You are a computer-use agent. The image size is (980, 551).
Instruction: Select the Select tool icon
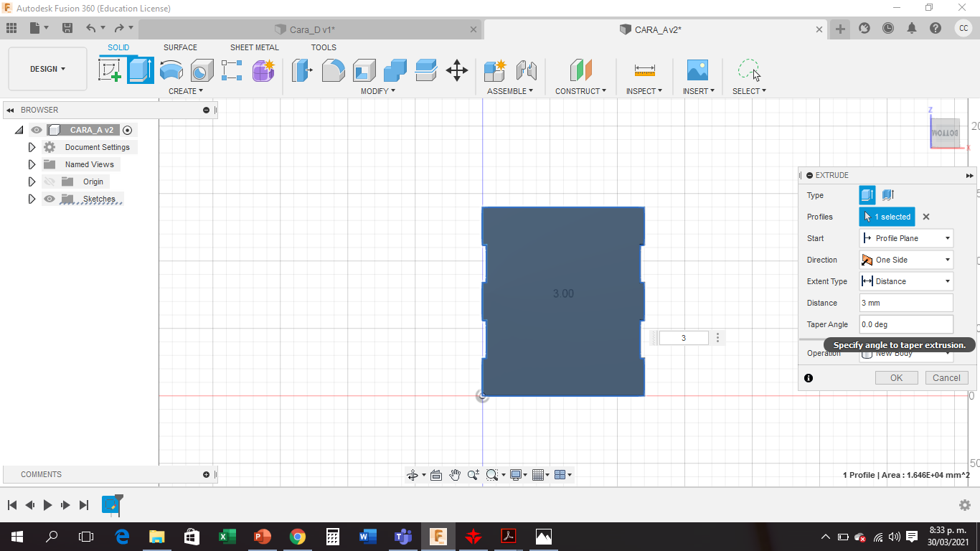[x=749, y=70]
